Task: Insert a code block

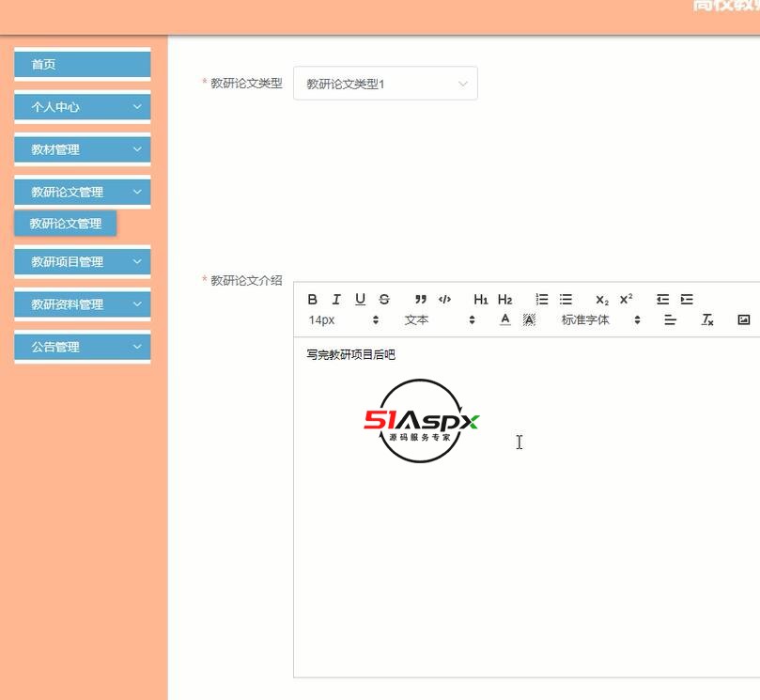Action: (x=444, y=299)
